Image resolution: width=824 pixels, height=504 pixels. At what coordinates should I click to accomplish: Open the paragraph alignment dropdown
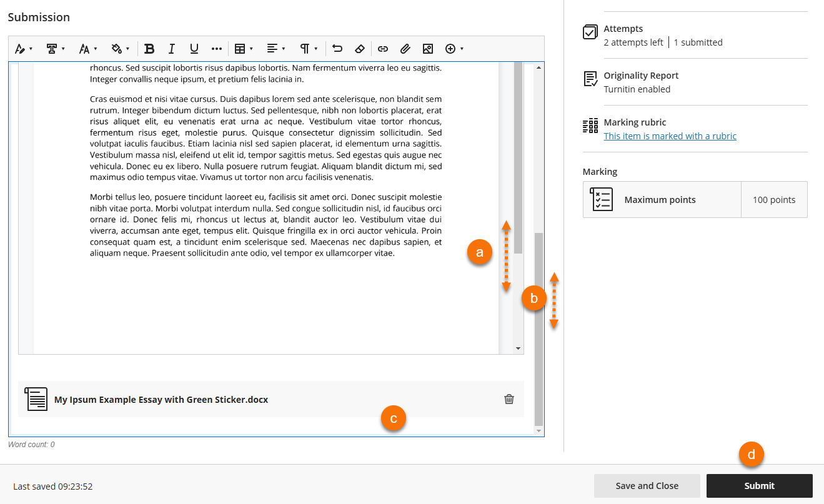[274, 48]
